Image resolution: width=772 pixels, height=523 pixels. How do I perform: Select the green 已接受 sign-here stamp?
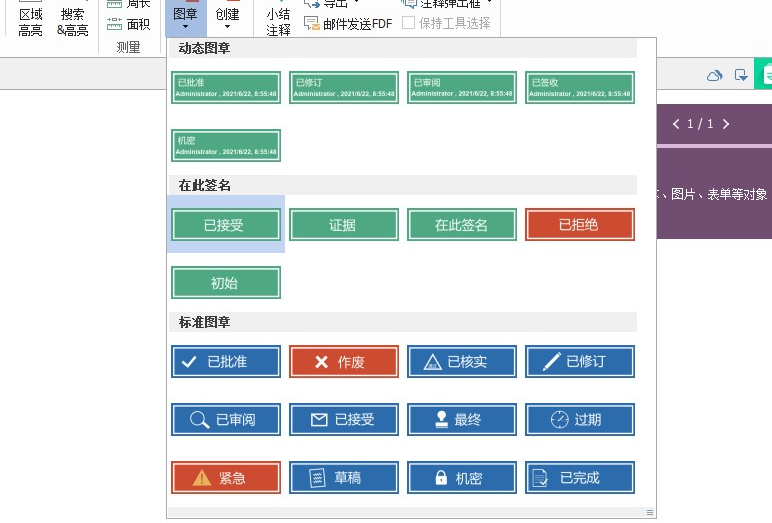pyautogui.click(x=225, y=225)
